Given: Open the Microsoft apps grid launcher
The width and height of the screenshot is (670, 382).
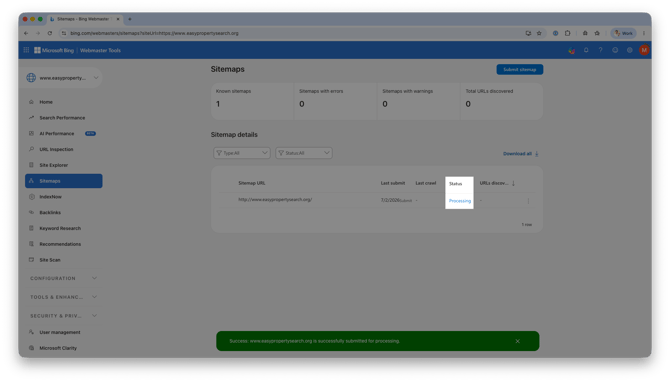Looking at the screenshot, I should tap(26, 50).
